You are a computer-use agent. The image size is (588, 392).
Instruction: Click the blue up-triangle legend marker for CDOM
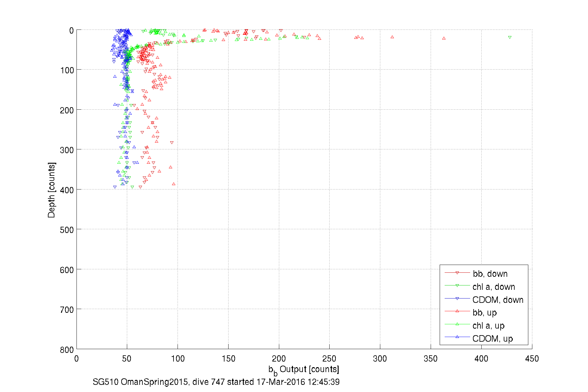click(x=457, y=337)
